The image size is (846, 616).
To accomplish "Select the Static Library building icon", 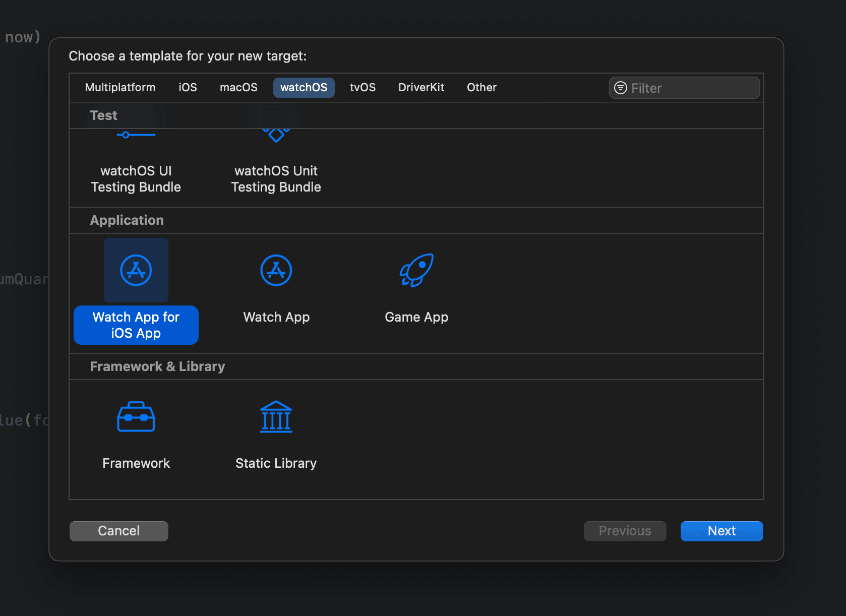I will [276, 416].
